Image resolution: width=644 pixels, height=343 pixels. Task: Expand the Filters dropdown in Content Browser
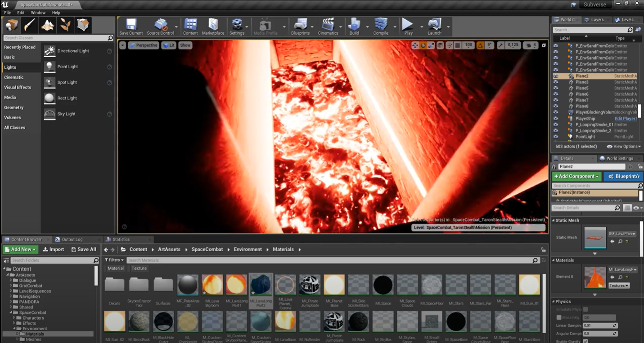pos(114,260)
